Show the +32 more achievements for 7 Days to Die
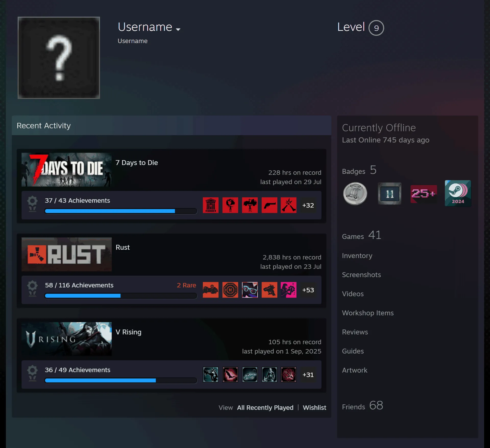This screenshot has width=490, height=448. click(x=308, y=205)
